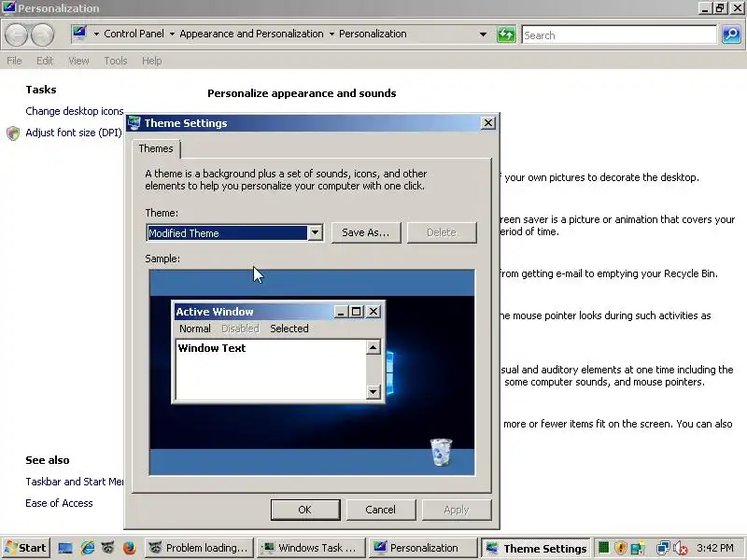Click the address bar Personalization icon
The height and width of the screenshot is (560, 747).
point(79,33)
